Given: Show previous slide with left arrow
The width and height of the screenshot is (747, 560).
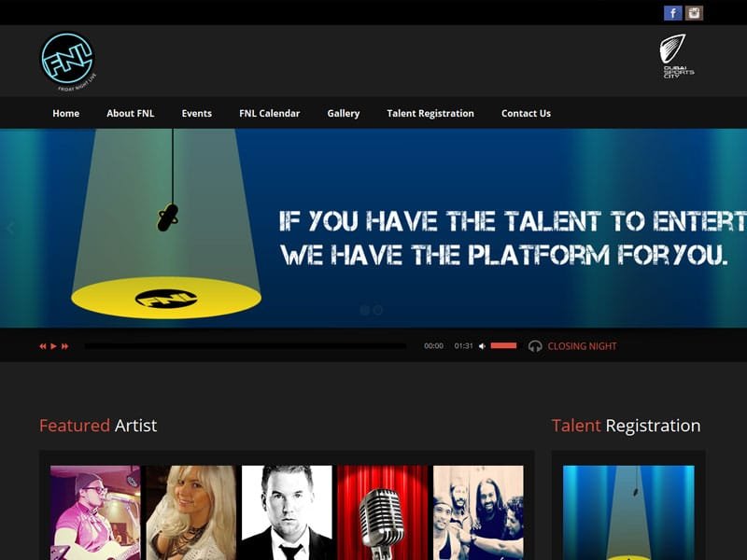Looking at the screenshot, I should 10,228.
